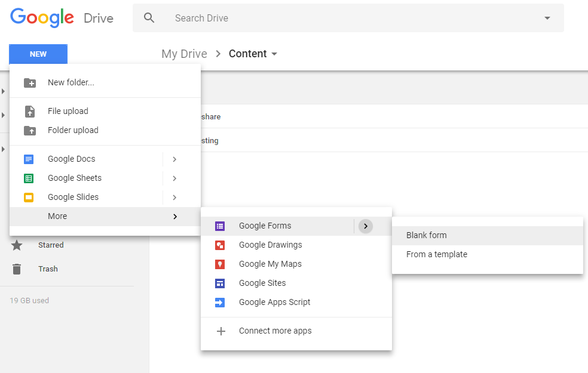Click the Folder upload icon
Image resolution: width=588 pixels, height=373 pixels.
[x=30, y=130]
